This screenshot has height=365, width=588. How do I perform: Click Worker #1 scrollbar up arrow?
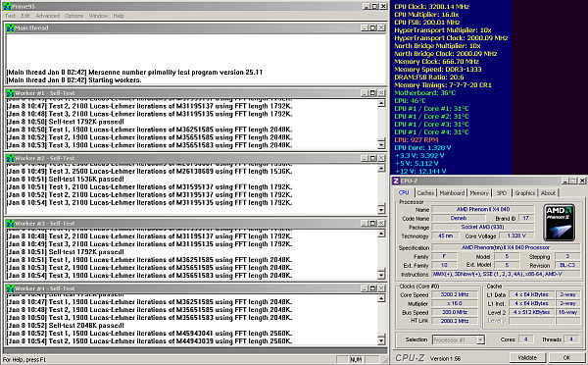point(381,103)
